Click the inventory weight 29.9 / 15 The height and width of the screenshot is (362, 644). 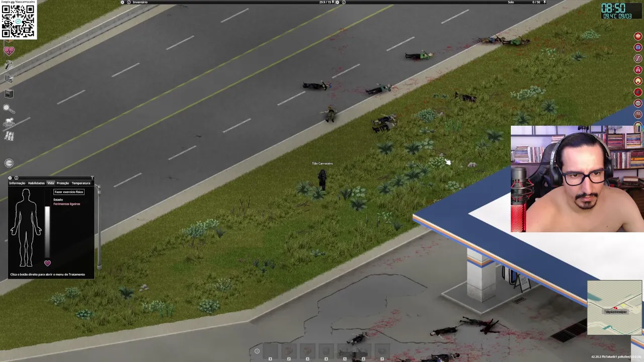coord(326,2)
